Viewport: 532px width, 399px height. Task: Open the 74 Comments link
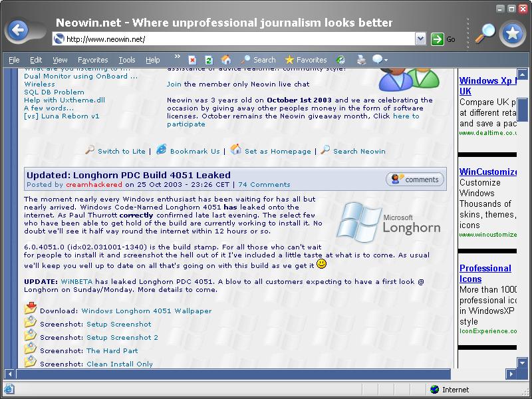click(264, 185)
